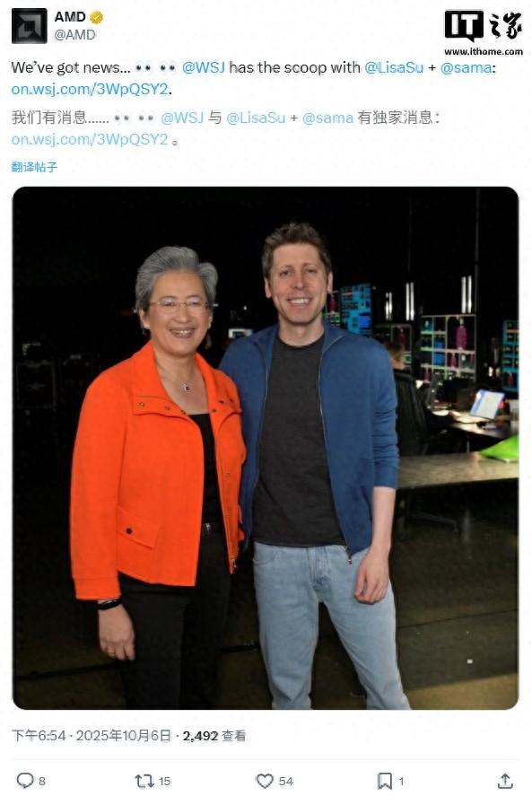Viewport: 532px width, 796px height.
Task: Click the 2,492 查看 view count
Action: click(x=214, y=736)
